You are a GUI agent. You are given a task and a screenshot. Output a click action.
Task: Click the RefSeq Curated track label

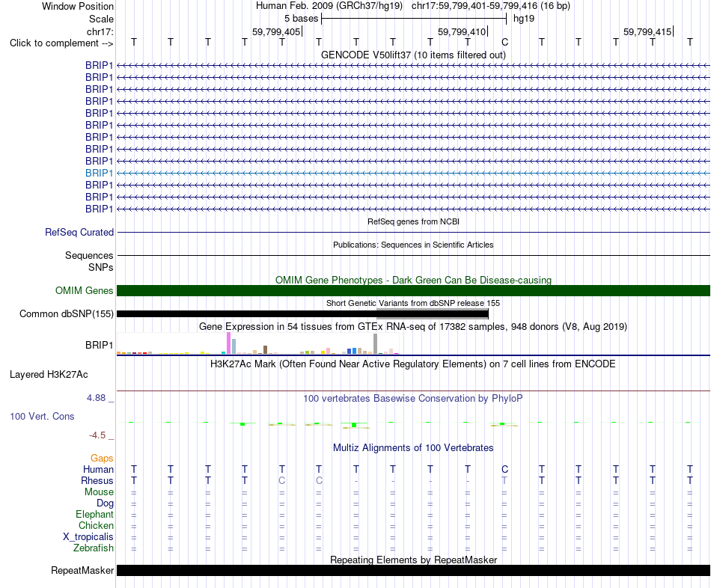pos(79,232)
